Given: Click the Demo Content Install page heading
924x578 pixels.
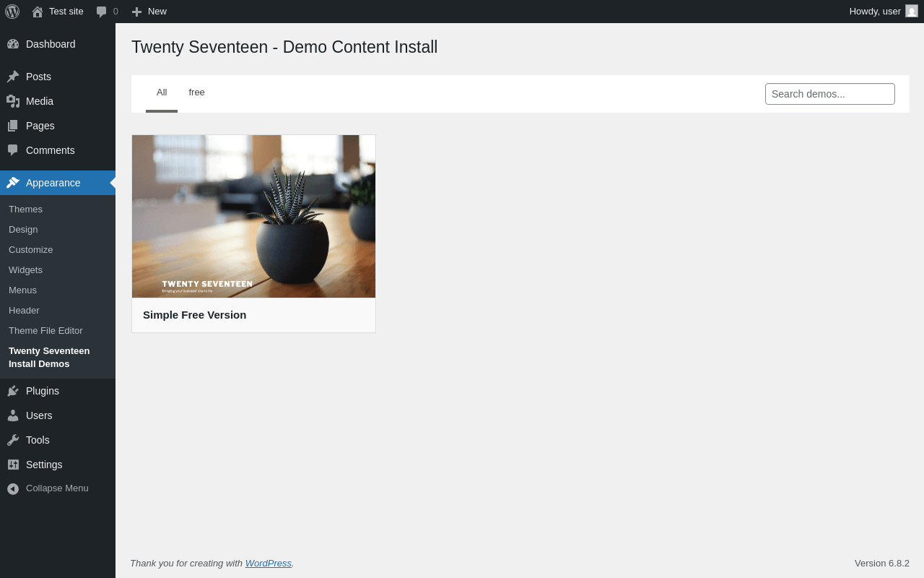Looking at the screenshot, I should (284, 47).
